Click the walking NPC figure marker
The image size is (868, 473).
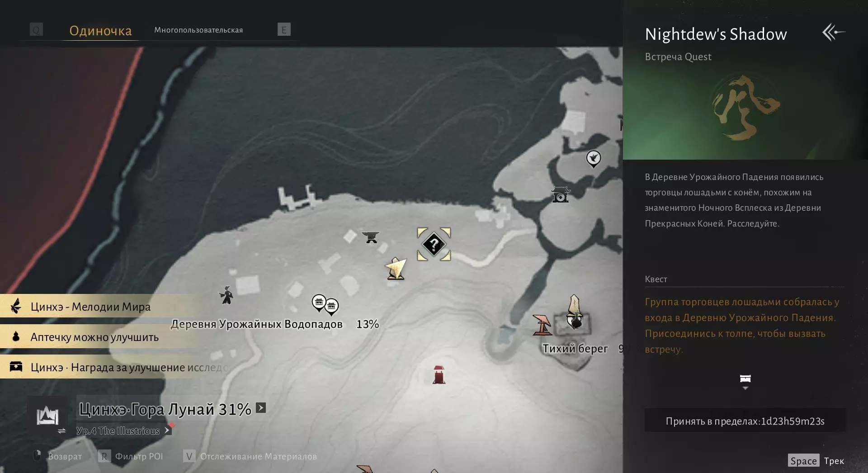click(226, 295)
